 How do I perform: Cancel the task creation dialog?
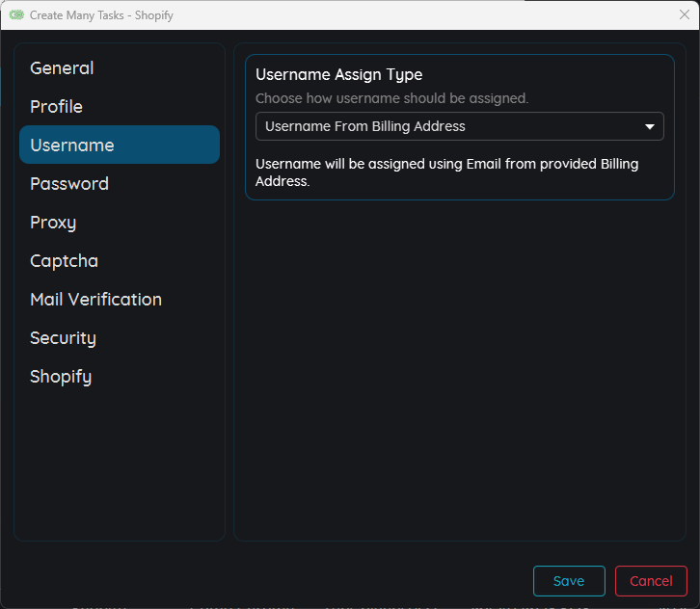click(651, 581)
